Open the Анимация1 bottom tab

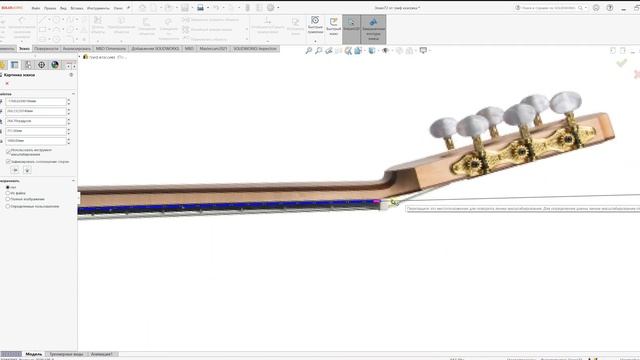click(x=102, y=354)
